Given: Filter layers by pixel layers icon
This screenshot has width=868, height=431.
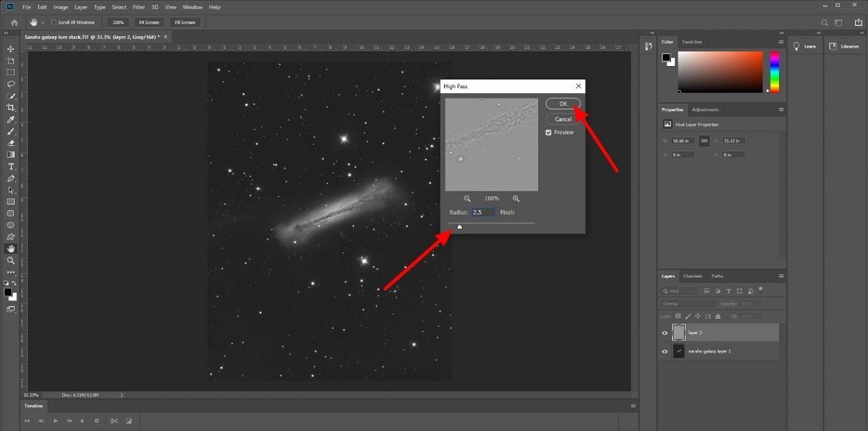Looking at the screenshot, I should tap(707, 291).
